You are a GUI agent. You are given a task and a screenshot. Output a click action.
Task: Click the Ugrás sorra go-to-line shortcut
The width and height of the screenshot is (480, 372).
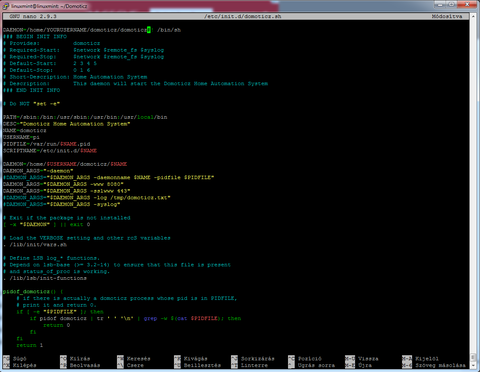point(311,365)
